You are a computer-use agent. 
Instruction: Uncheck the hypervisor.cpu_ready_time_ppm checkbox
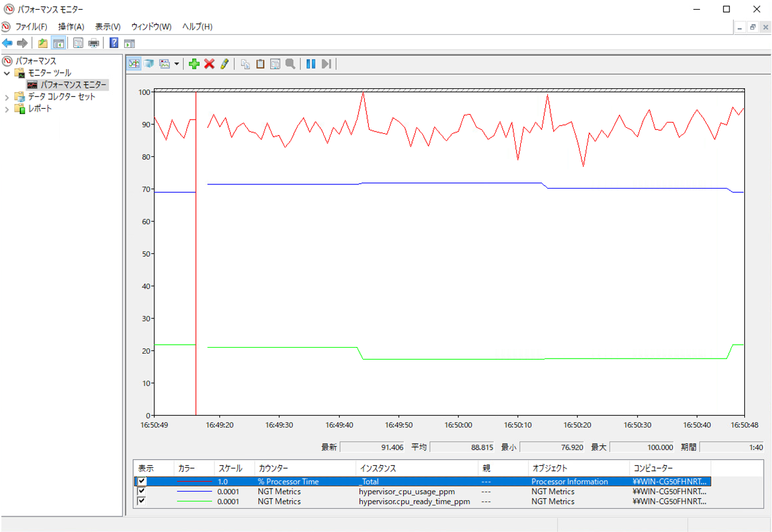pyautogui.click(x=142, y=501)
